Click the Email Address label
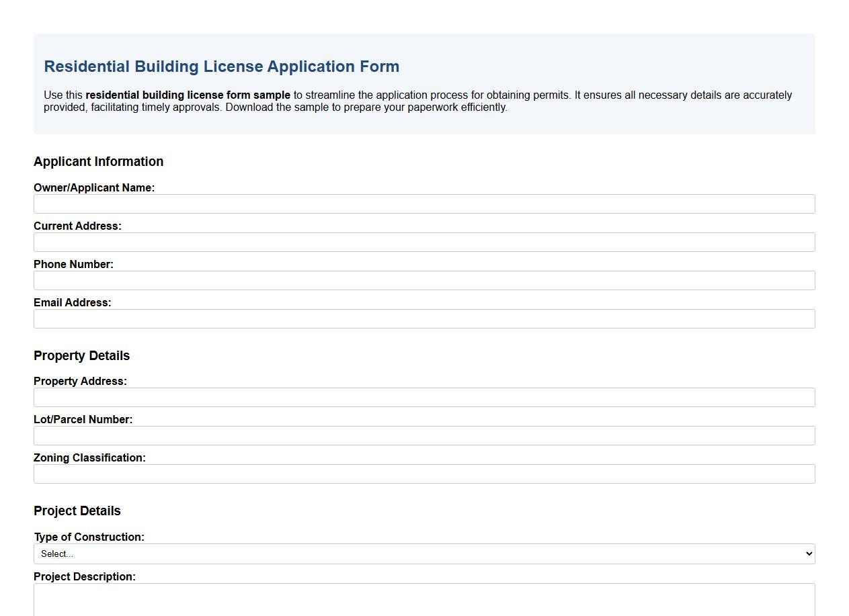The image size is (849, 616). 73,303
